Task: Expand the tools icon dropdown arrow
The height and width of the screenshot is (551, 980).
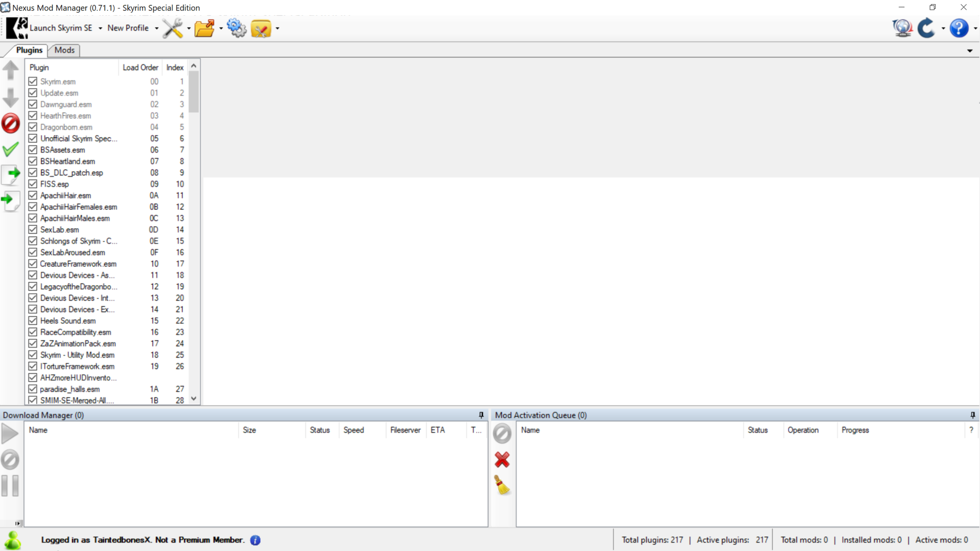Action: [x=189, y=29]
